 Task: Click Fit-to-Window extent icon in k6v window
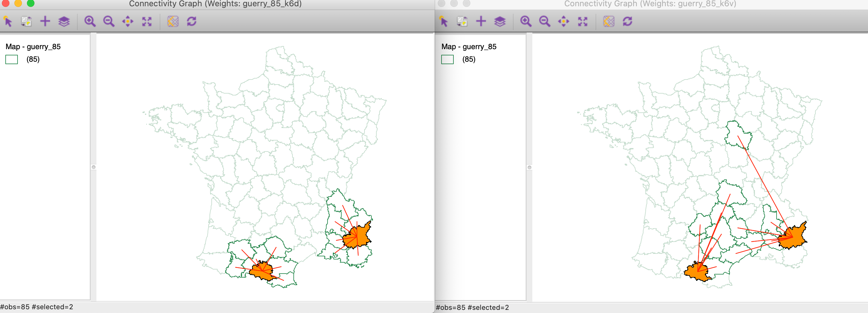point(583,22)
